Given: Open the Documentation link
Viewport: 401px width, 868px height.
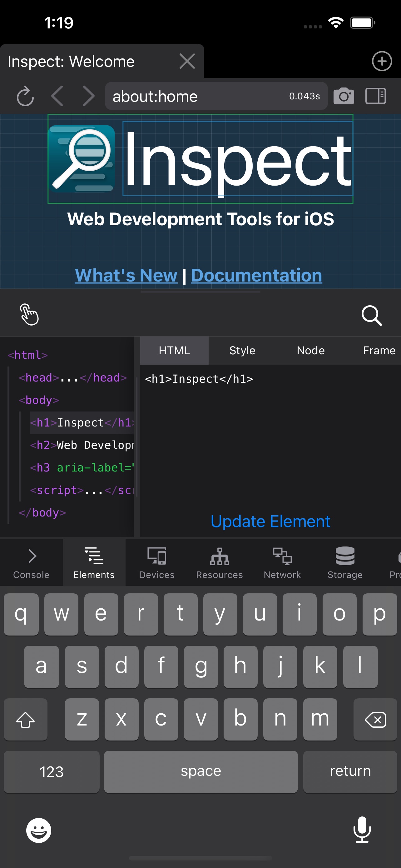Looking at the screenshot, I should 257,275.
